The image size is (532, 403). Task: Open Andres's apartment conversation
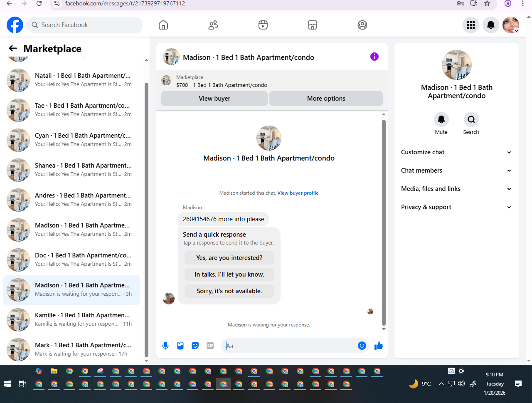pos(71,200)
